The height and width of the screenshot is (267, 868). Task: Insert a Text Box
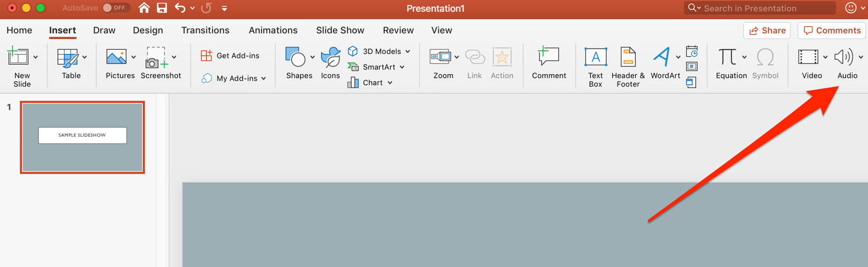tap(596, 67)
